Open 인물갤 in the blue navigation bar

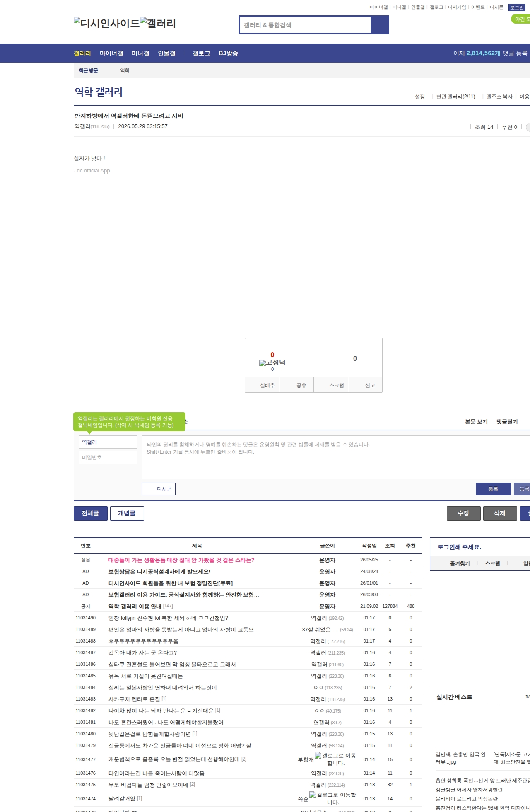pos(166,53)
